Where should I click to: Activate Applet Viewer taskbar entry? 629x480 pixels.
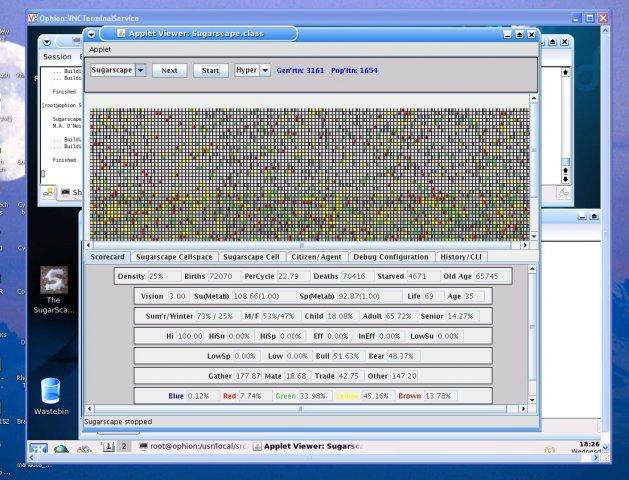[308, 446]
